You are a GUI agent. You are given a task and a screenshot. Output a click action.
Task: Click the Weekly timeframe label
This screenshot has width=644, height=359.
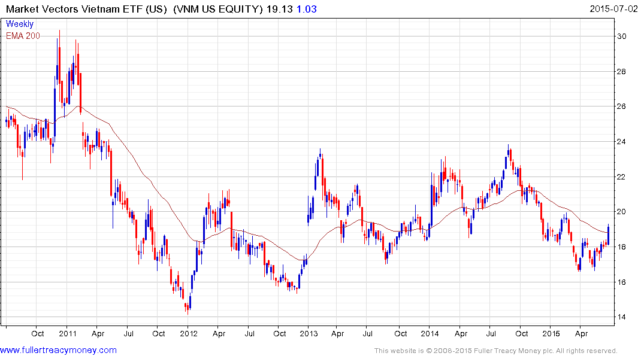[20, 24]
